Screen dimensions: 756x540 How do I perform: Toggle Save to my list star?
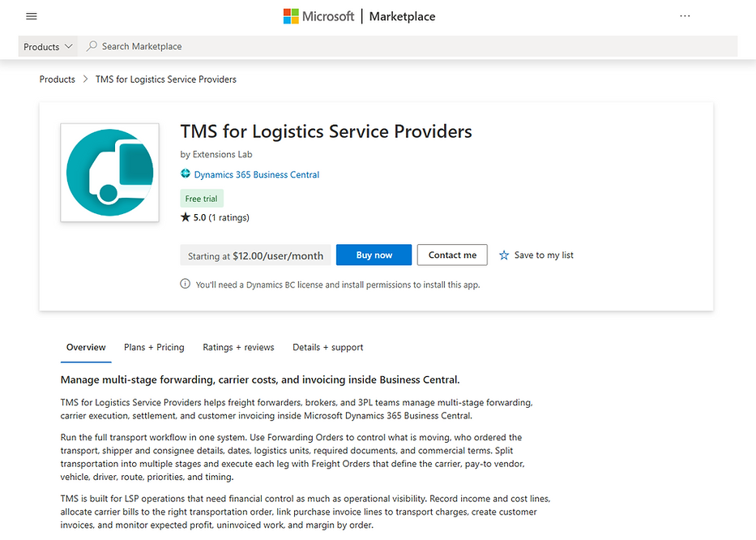(x=505, y=255)
